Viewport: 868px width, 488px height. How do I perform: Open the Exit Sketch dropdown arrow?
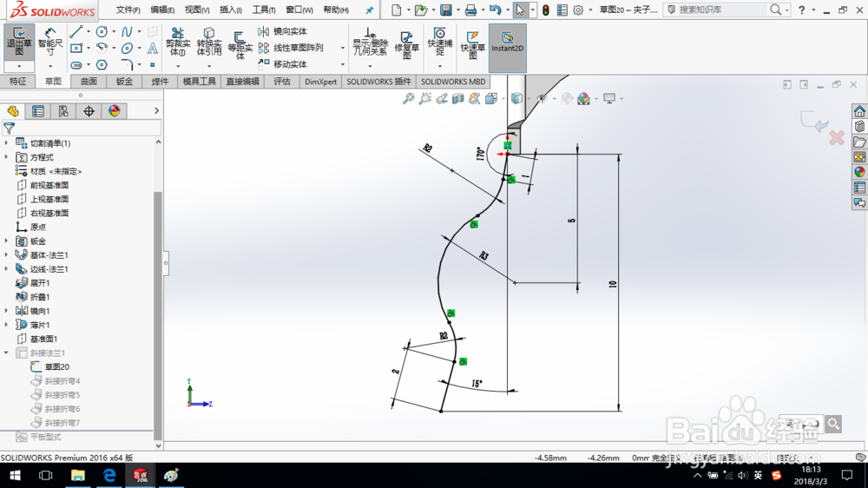(19, 67)
